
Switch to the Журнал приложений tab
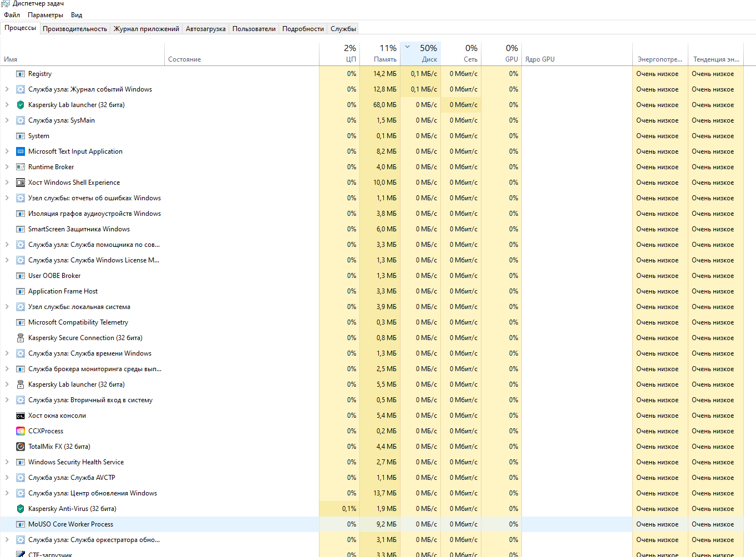click(x=146, y=29)
